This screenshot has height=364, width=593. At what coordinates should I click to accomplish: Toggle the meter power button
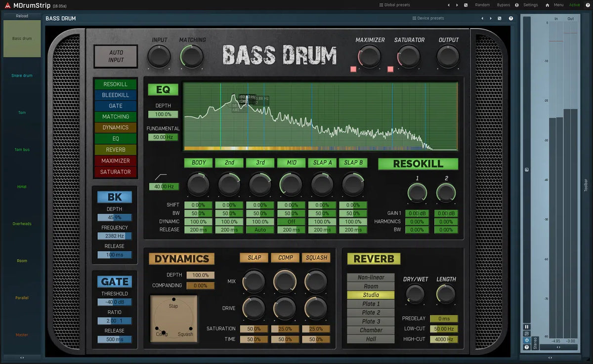526,340
